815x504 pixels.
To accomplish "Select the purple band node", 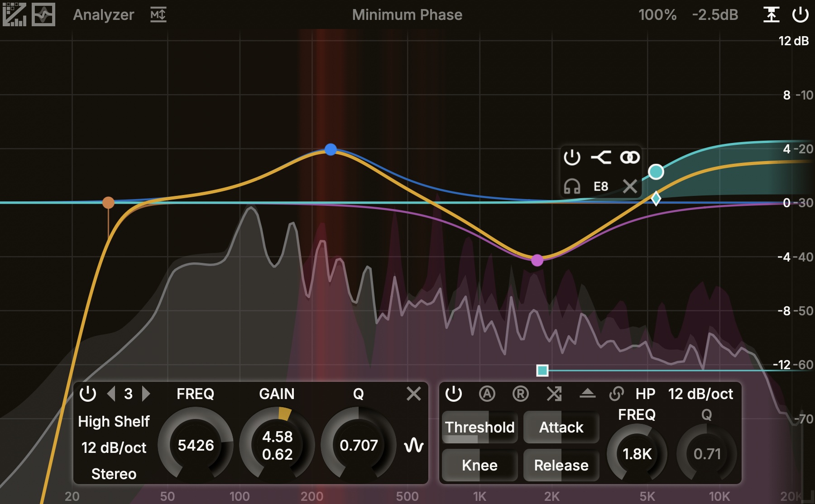I will pos(537,260).
